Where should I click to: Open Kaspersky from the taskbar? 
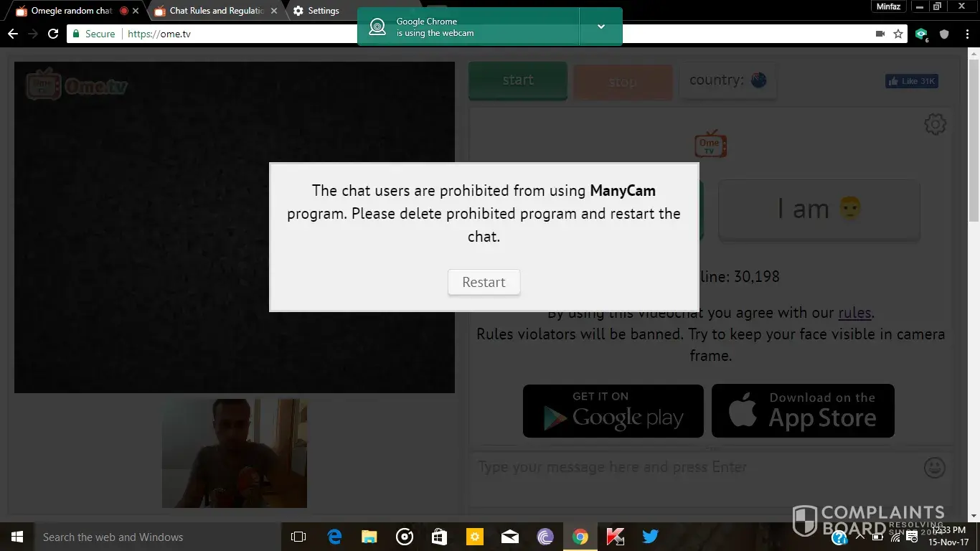point(616,537)
